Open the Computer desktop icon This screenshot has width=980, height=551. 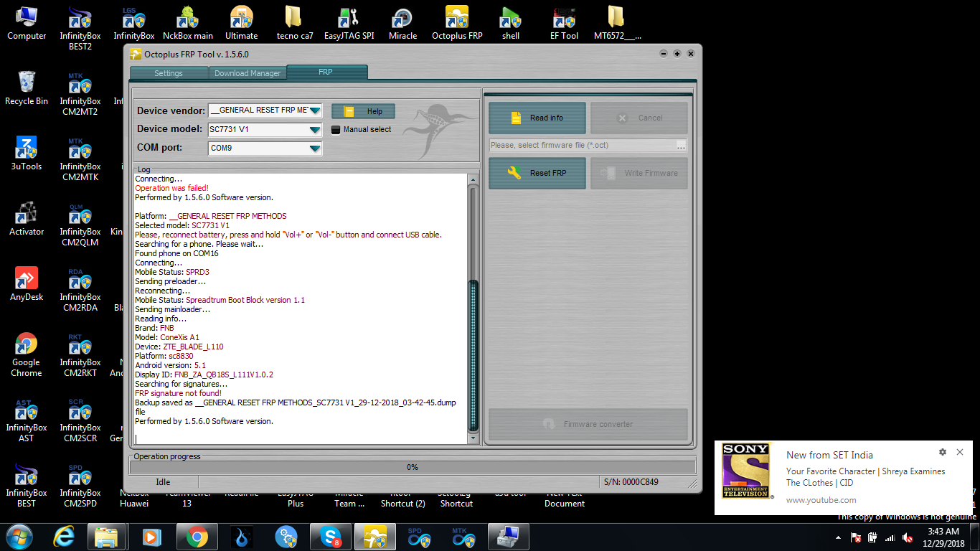(x=27, y=23)
